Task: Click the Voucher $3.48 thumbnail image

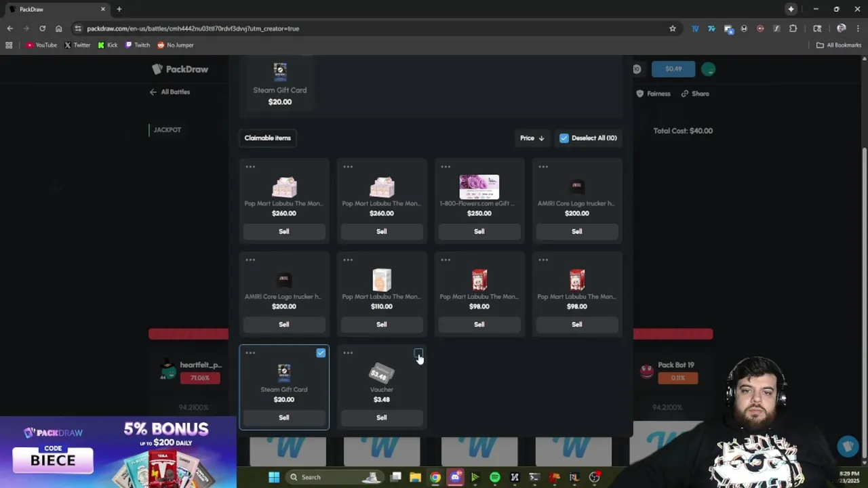Action: 382,373
